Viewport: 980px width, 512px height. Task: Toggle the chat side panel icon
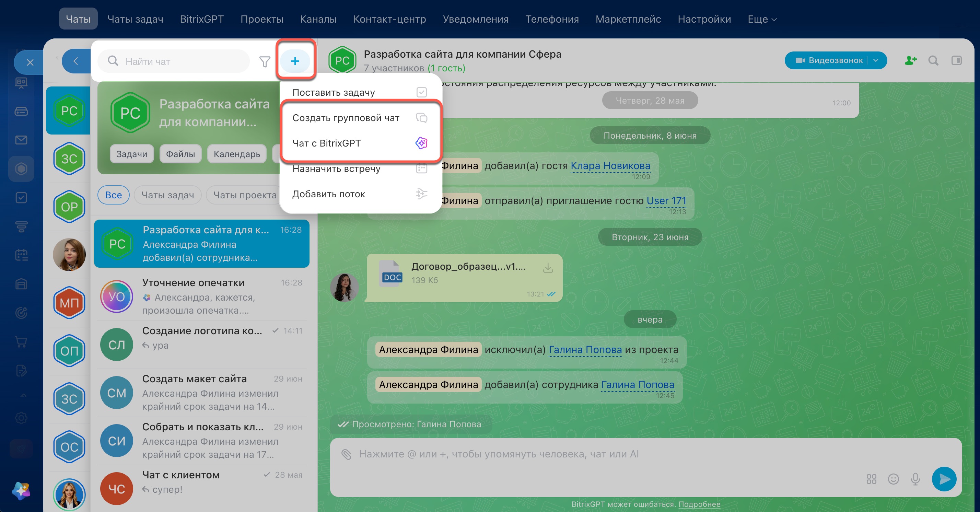coord(956,60)
